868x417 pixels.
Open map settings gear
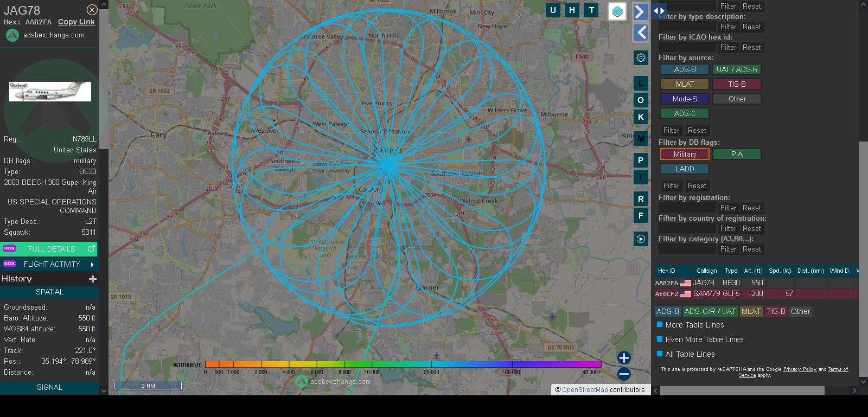pyautogui.click(x=641, y=57)
